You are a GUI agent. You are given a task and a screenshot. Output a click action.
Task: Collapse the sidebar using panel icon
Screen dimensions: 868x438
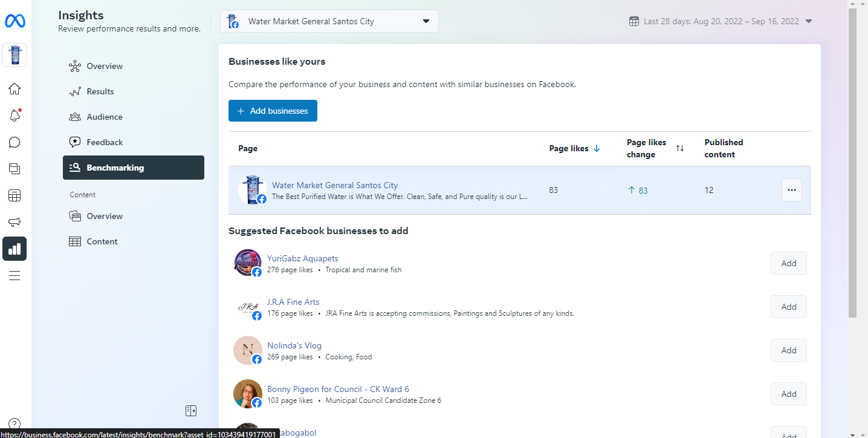click(191, 411)
